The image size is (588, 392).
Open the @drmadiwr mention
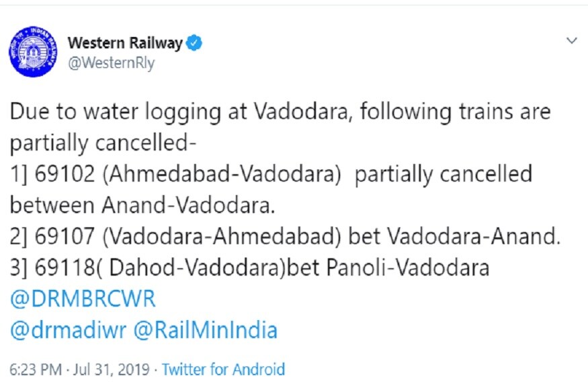coord(69,330)
